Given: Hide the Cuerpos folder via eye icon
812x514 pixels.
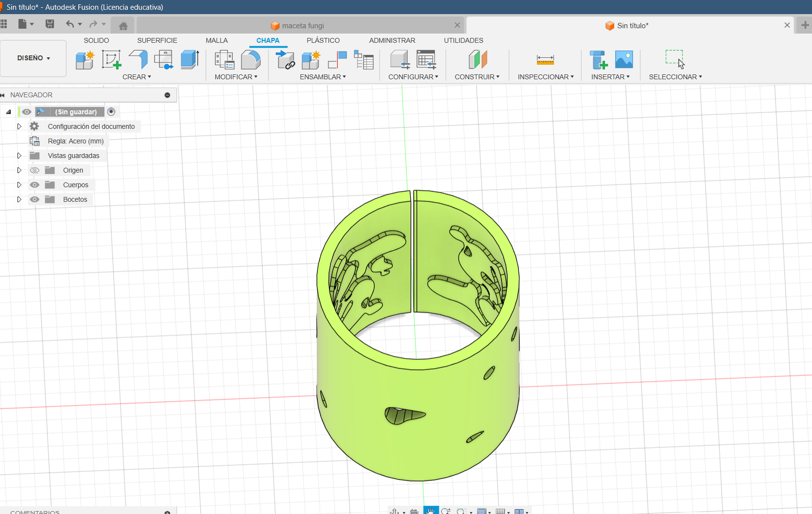Looking at the screenshot, I should point(35,185).
